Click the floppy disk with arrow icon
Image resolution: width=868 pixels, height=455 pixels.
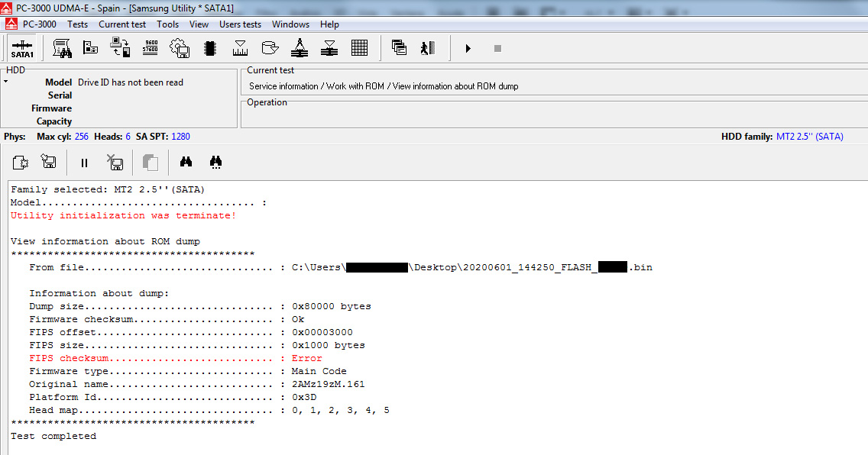coord(49,161)
